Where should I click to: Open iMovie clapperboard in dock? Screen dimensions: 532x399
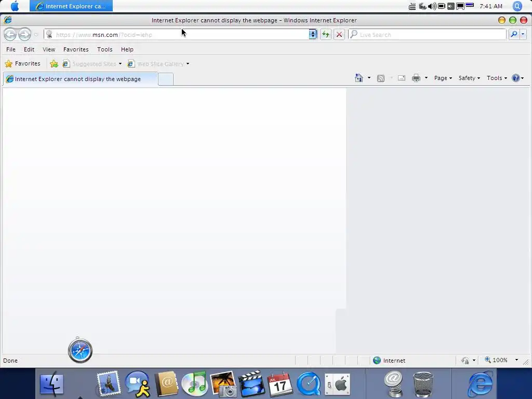[252, 384]
